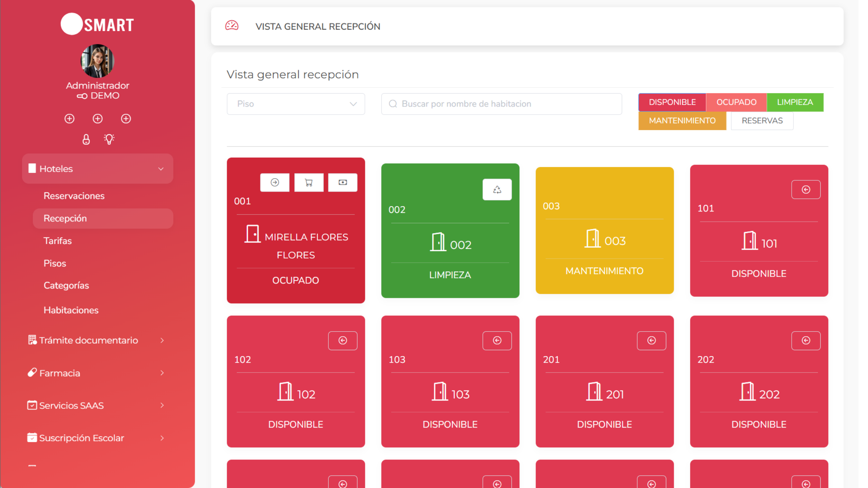This screenshot has height=488, width=868.
Task: Click the checkout arrow icon on room 001
Action: [275, 182]
